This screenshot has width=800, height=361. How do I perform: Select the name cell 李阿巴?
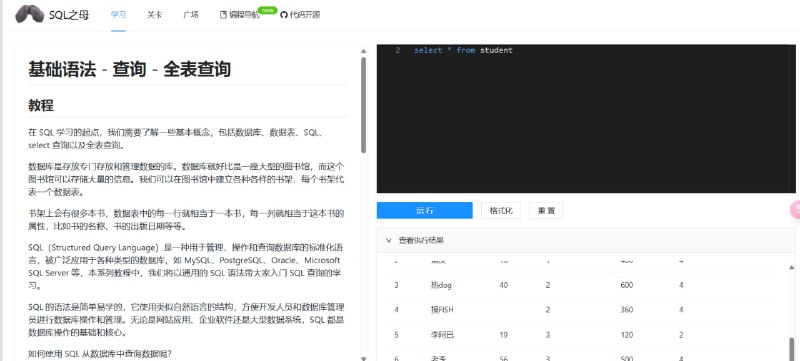(442, 335)
